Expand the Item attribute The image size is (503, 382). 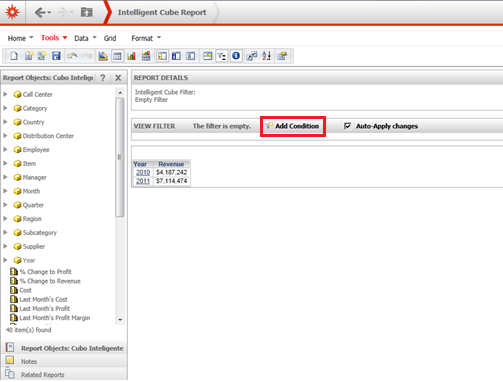pos(5,163)
